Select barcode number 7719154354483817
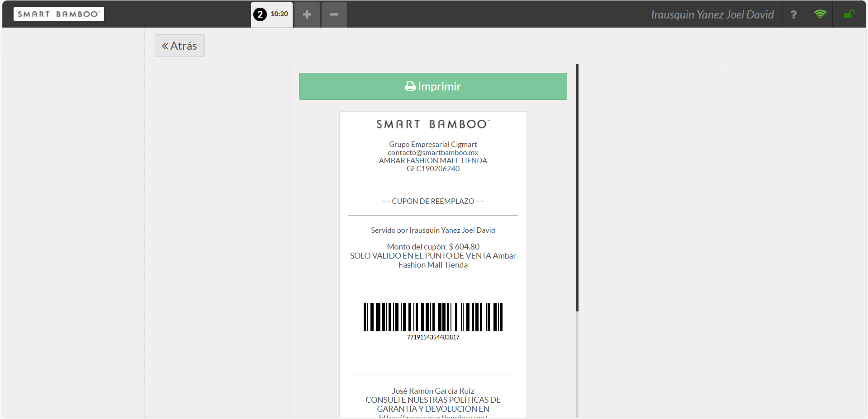The width and height of the screenshot is (868, 419). tap(433, 337)
